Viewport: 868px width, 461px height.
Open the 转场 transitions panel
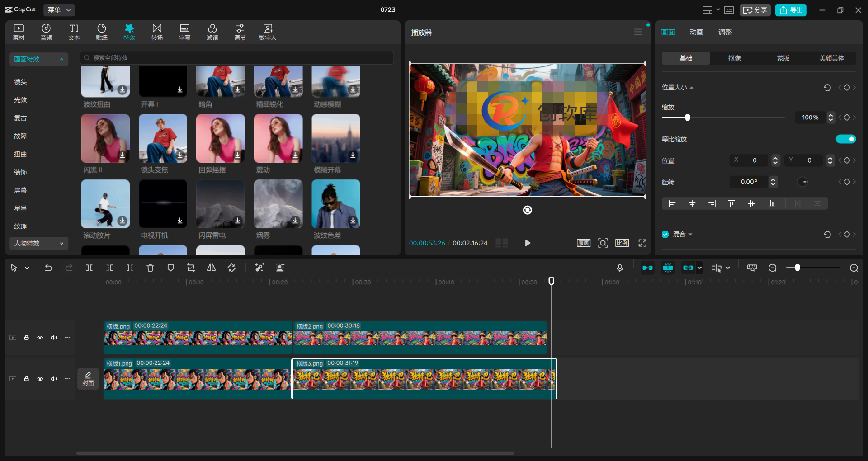tap(157, 32)
